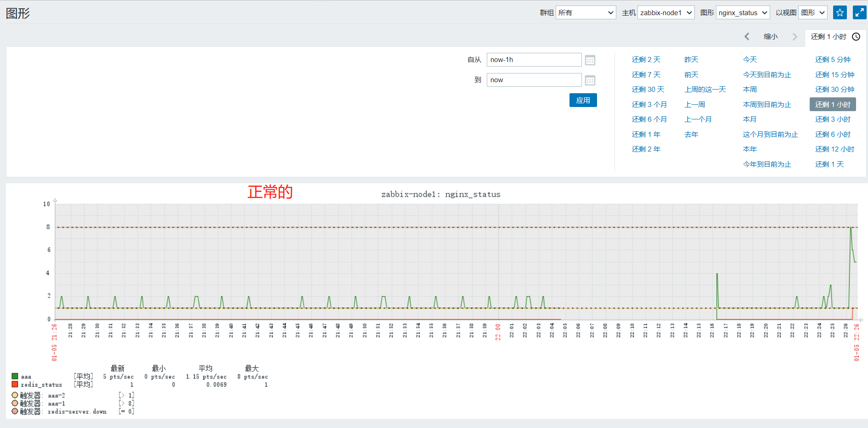The image size is (868, 428).
Task: Open the 图形 dropdown showing nginx_status
Action: click(743, 12)
